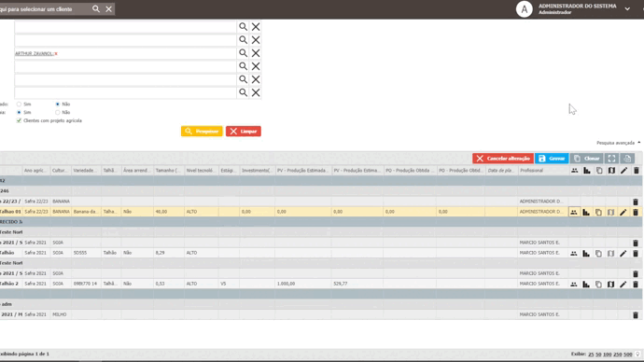Viewport: 644px width, 362px height.
Task: Clear the ARTHUR ZAVANOL field with its X
Action: pyautogui.click(x=256, y=53)
